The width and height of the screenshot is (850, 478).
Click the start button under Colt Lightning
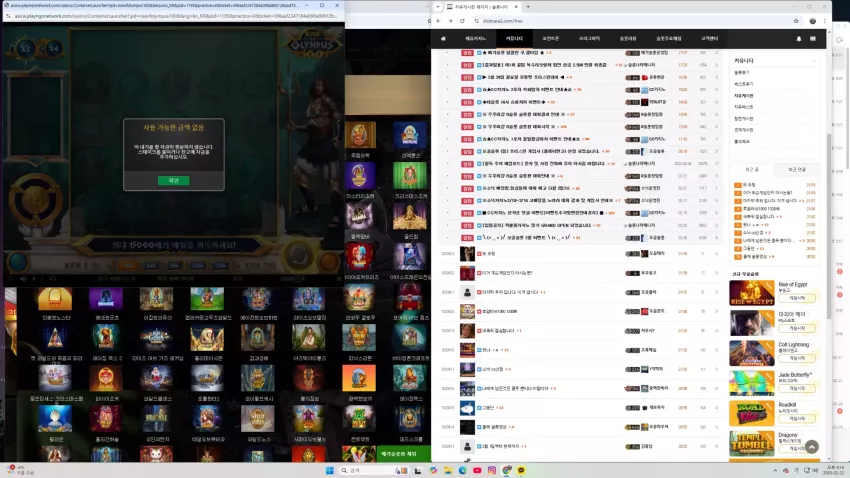coord(797,358)
